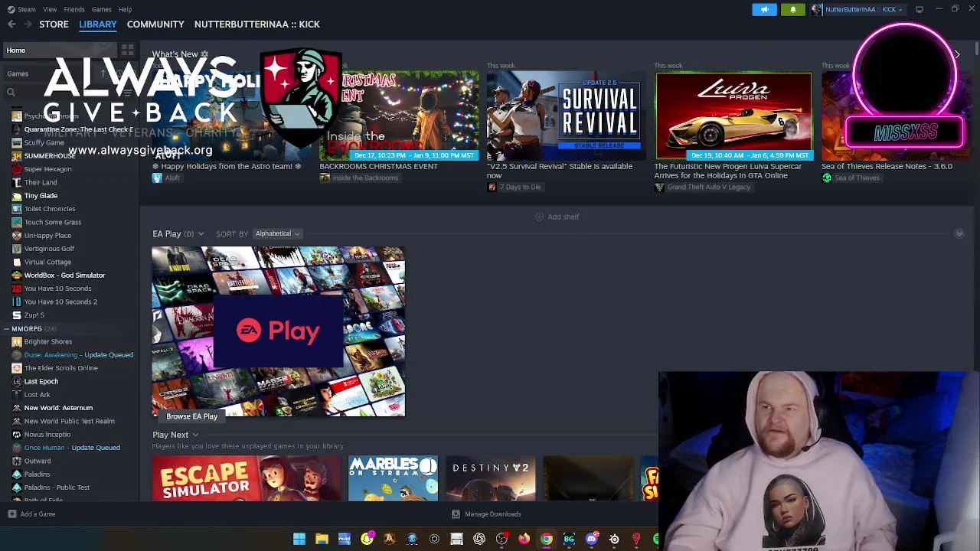Open ChatGPT icon on the taskbar
The image size is (980, 551).
click(479, 539)
